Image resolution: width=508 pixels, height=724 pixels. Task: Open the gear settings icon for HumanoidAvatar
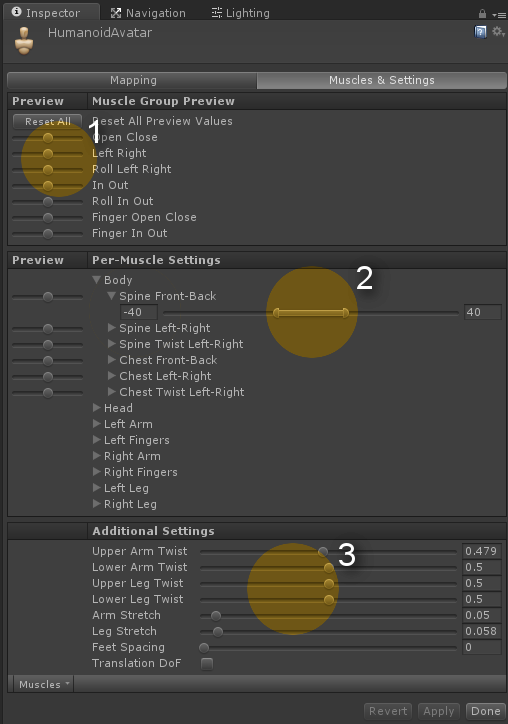(497, 31)
